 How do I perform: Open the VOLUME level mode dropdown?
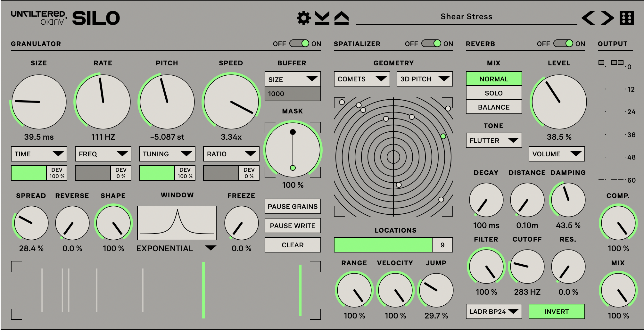[x=557, y=154]
